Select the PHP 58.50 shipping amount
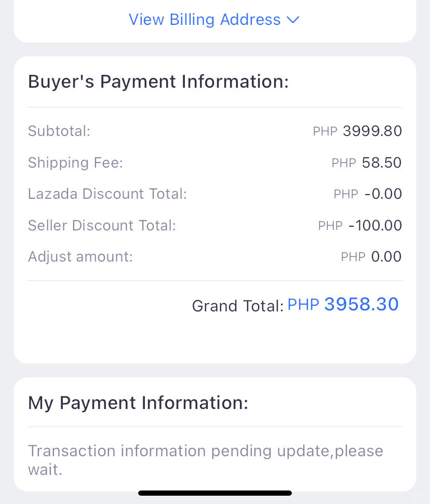 tap(367, 162)
